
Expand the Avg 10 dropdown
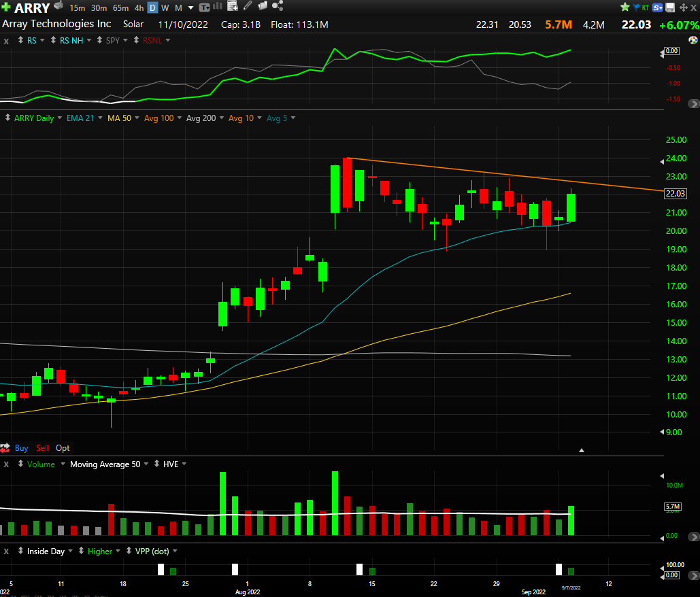259,118
